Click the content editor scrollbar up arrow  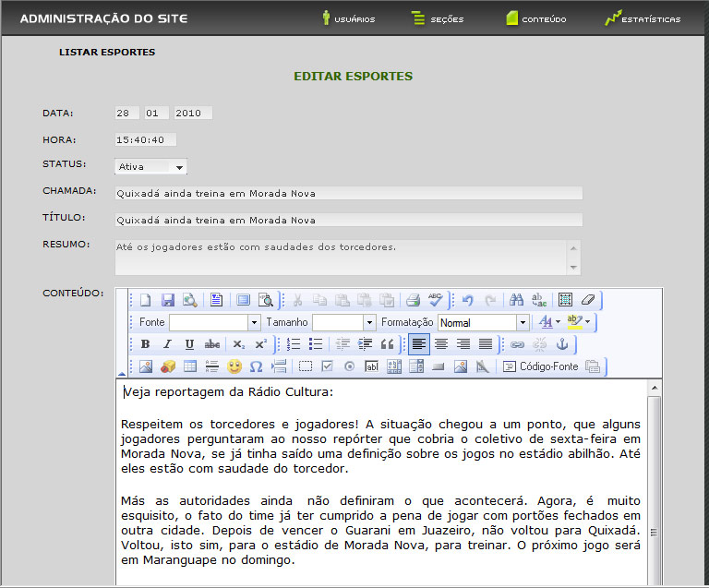pyautogui.click(x=655, y=388)
